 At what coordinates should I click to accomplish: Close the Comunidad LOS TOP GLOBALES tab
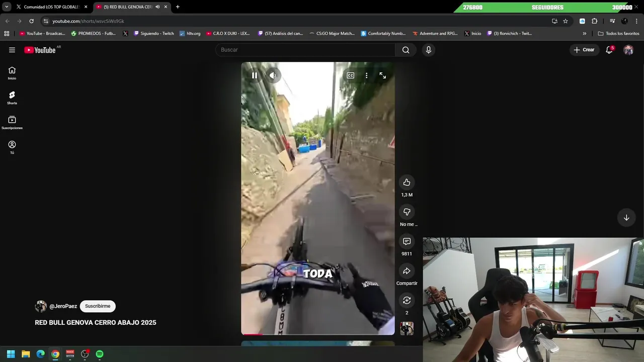click(86, 7)
